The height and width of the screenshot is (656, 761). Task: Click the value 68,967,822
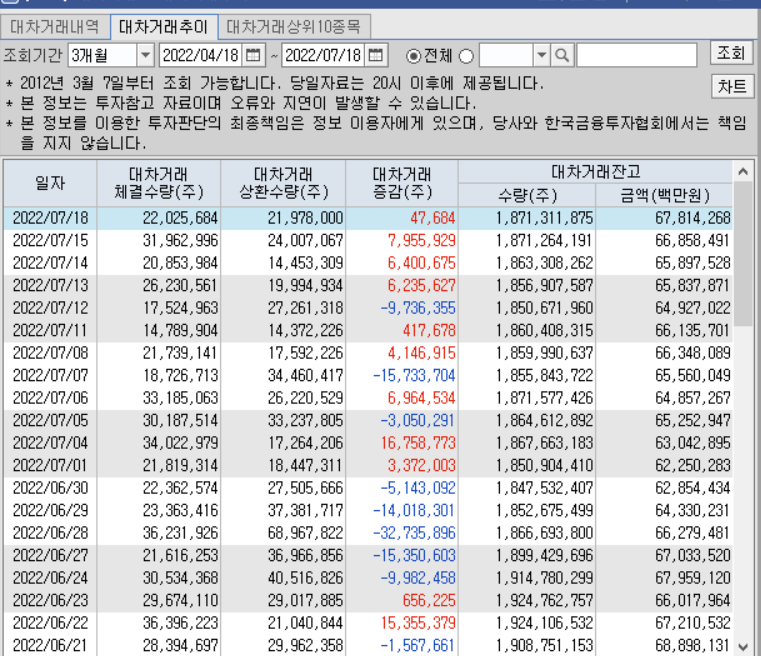click(306, 533)
